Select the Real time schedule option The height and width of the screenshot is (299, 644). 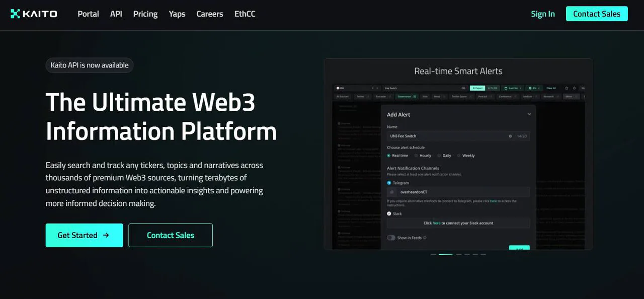coord(397,156)
